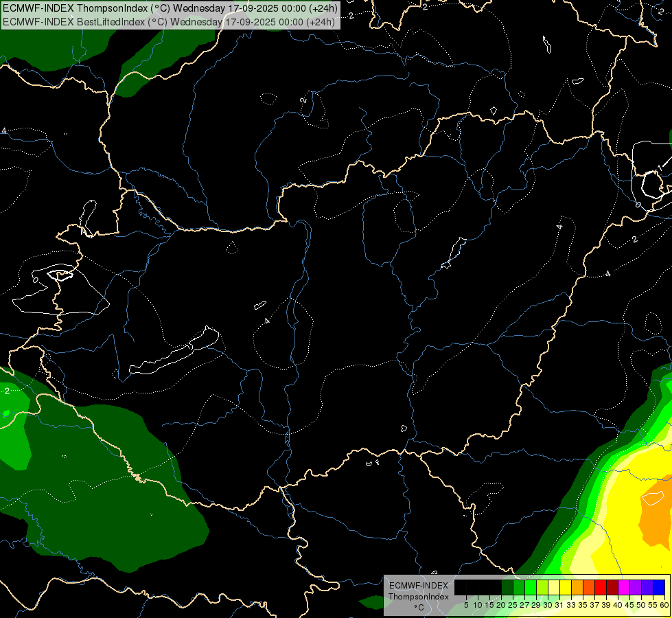Click the legend scale value 60
Image resolution: width=672 pixels, height=618 pixels.
(664, 605)
